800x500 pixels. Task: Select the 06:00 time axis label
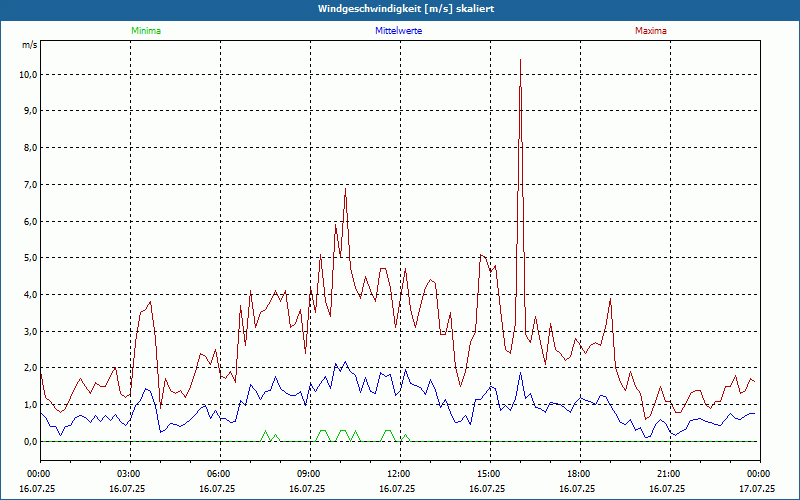point(218,474)
